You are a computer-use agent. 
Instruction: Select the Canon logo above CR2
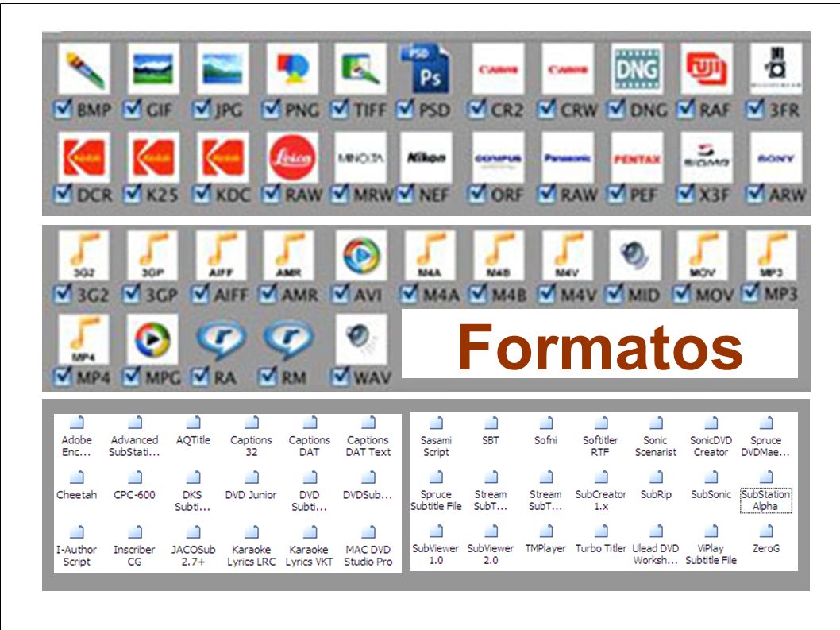click(x=499, y=69)
